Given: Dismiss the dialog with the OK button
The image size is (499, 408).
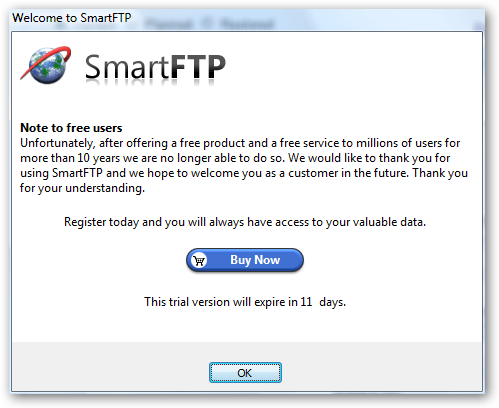Looking at the screenshot, I should [x=245, y=372].
